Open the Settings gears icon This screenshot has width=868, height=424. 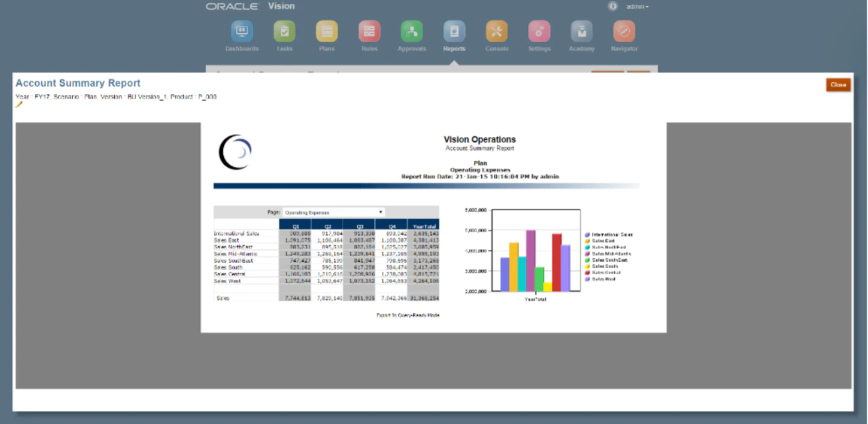[540, 31]
